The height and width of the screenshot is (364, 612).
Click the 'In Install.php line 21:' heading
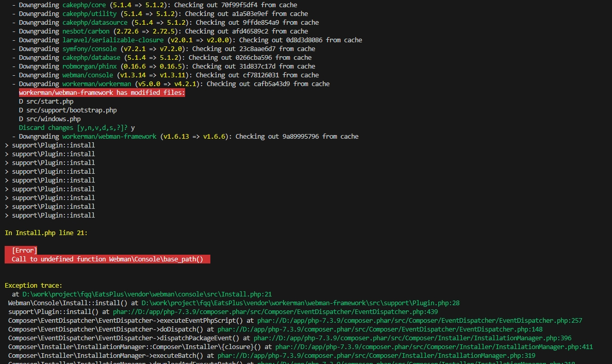click(x=46, y=233)
